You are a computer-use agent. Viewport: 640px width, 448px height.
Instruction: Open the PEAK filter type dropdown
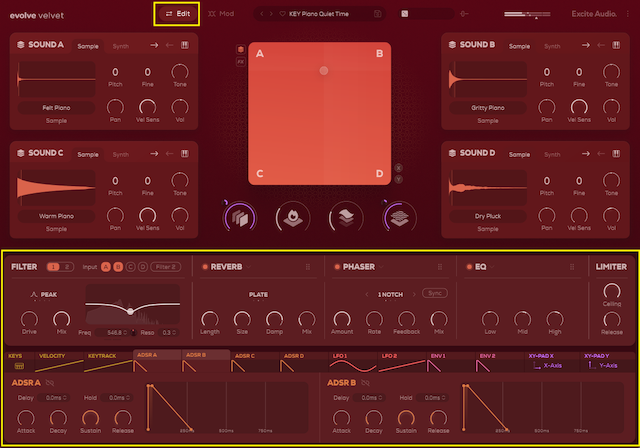pyautogui.click(x=48, y=295)
